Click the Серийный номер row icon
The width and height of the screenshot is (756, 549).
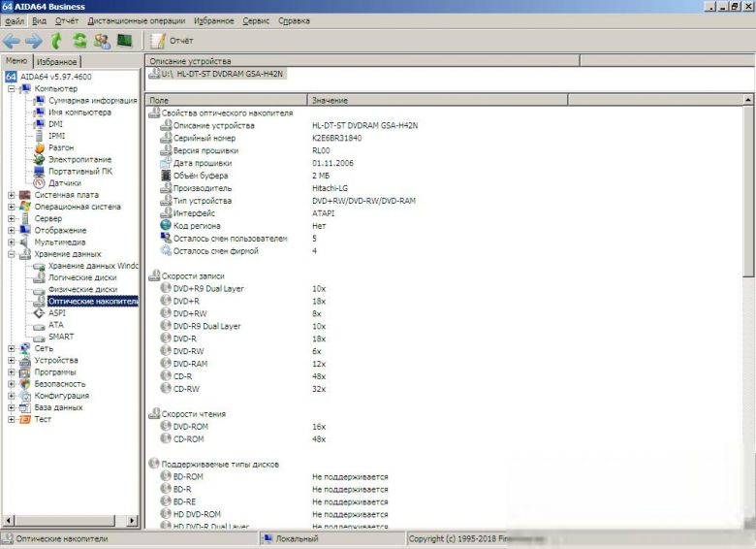[166, 138]
